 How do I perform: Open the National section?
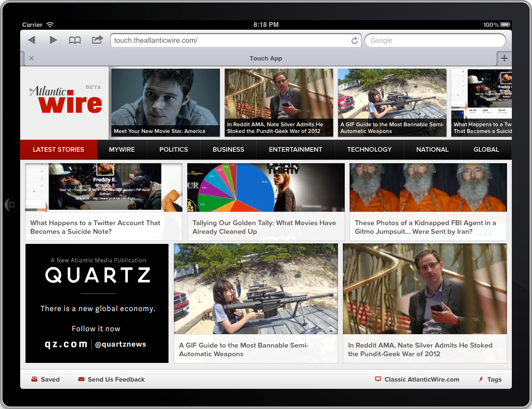pyautogui.click(x=432, y=150)
